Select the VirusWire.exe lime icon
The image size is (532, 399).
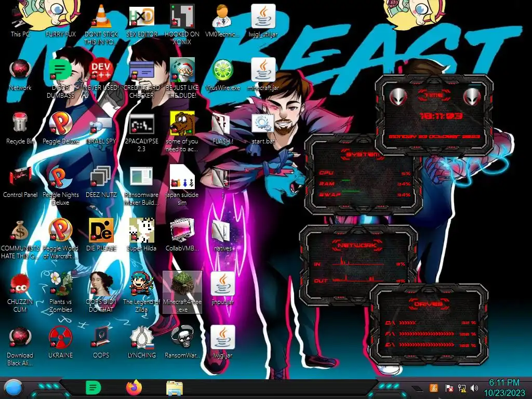click(222, 75)
